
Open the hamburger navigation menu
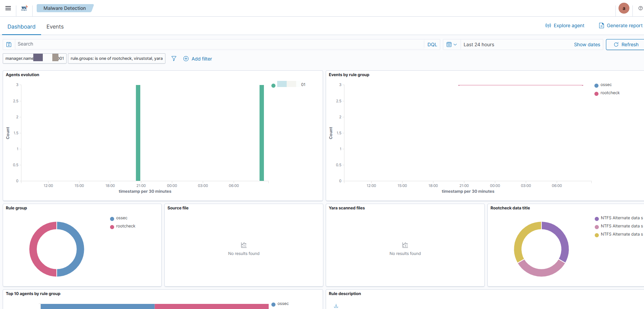click(x=8, y=8)
